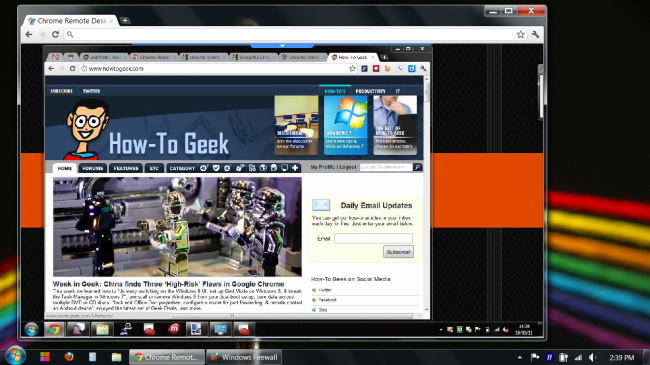
Task: Click the outer Chrome reload button
Action: tap(55, 34)
